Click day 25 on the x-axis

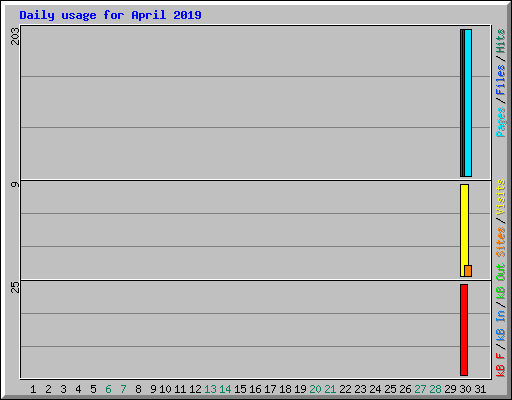(x=390, y=389)
